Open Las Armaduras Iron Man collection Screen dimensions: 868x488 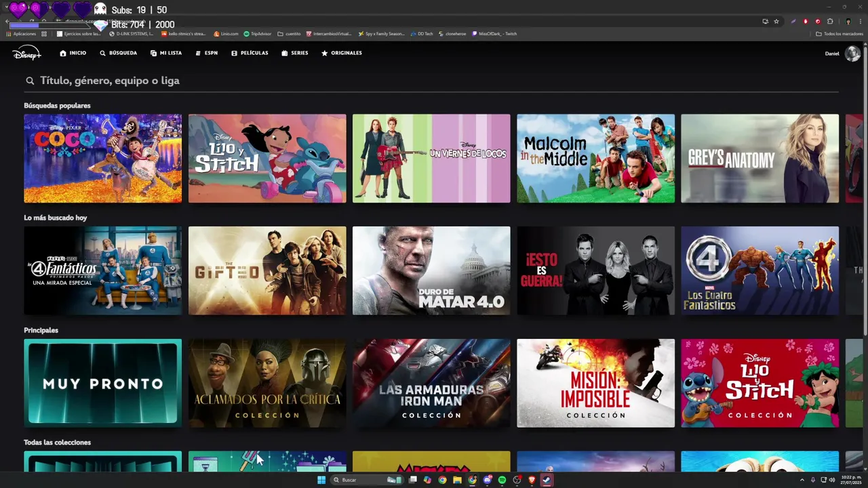click(x=431, y=383)
